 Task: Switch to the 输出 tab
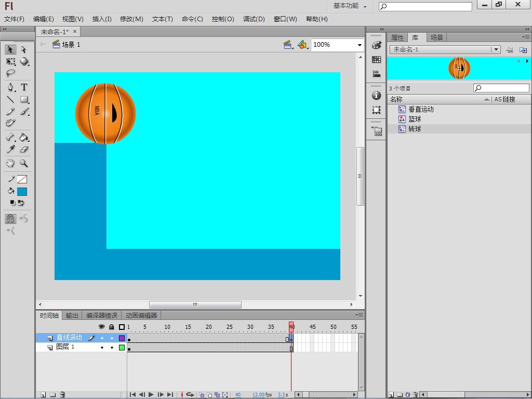[72, 315]
